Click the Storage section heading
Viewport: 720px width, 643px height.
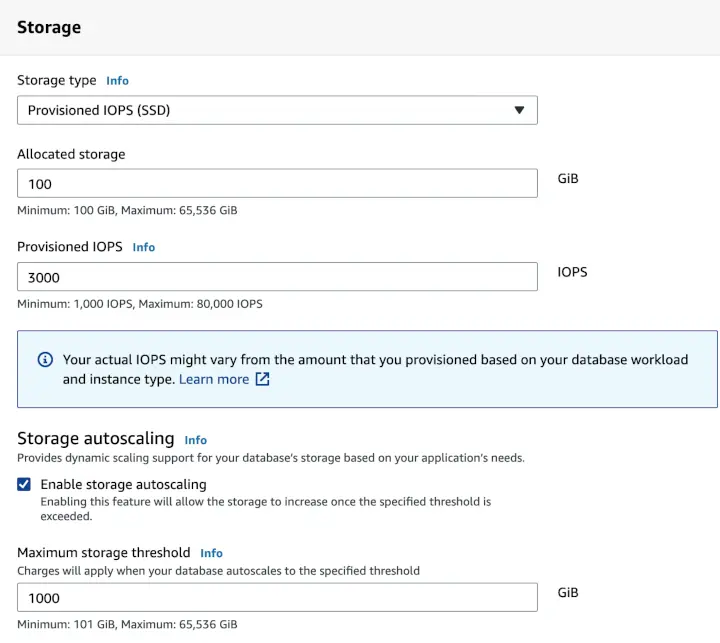coord(49,28)
